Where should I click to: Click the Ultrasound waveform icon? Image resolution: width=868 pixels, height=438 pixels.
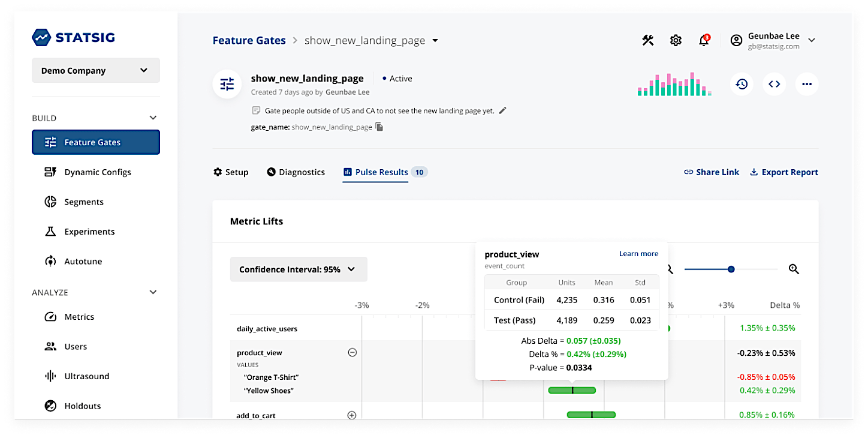tap(50, 376)
